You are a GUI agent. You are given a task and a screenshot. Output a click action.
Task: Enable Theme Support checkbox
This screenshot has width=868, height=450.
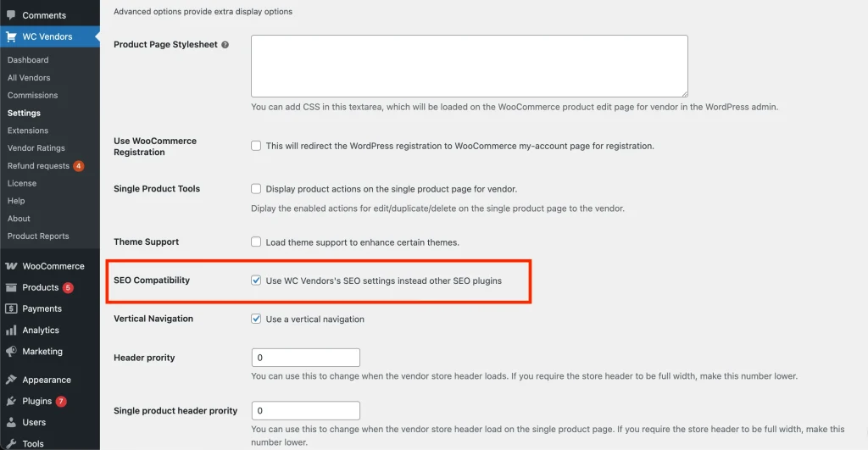[x=256, y=242]
